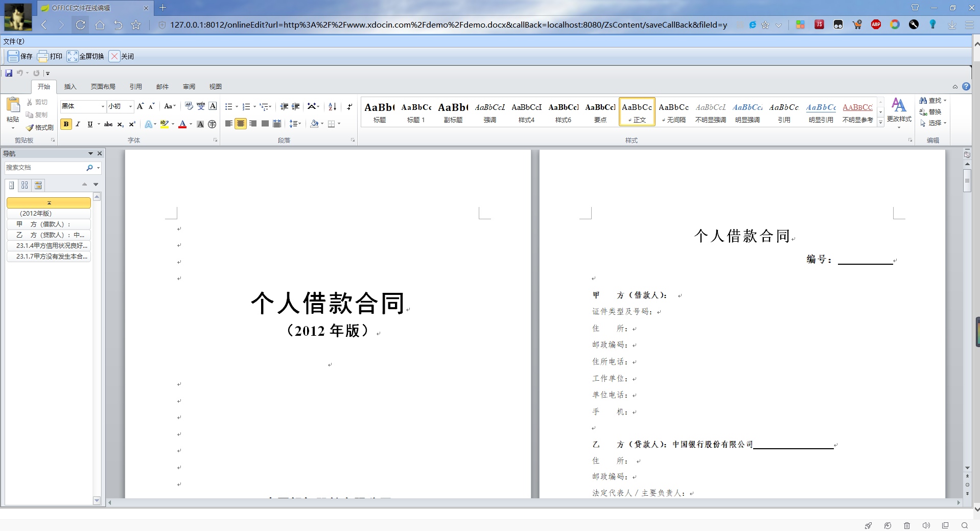Switch to the 插入 ribbon tab
Image resolution: width=980 pixels, height=531 pixels.
[70, 86]
